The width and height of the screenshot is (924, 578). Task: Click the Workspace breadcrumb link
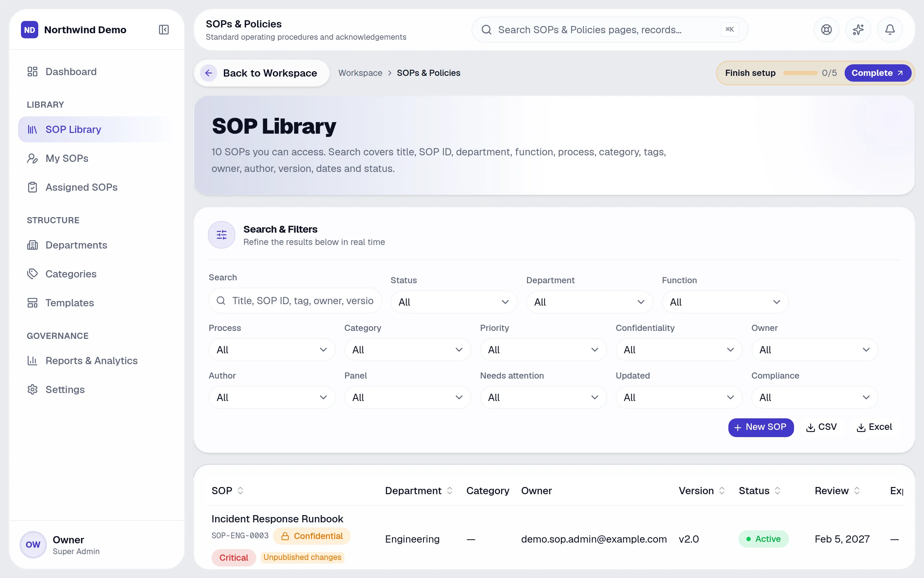(360, 73)
